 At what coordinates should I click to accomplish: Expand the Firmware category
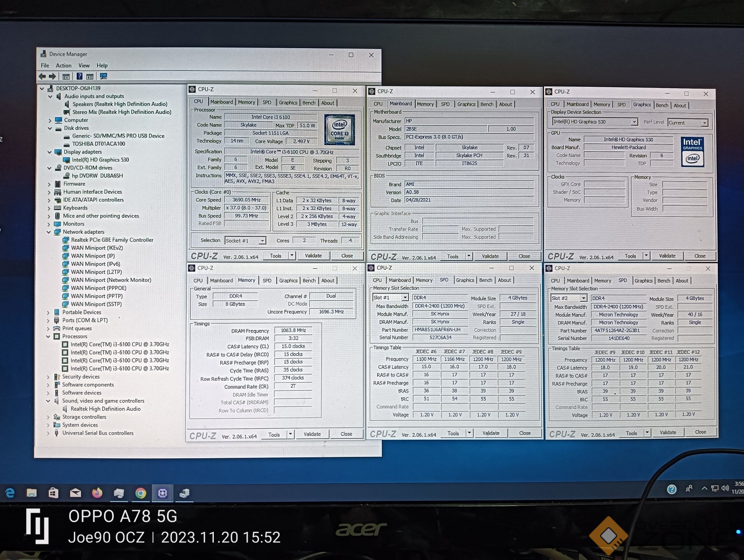(x=49, y=184)
